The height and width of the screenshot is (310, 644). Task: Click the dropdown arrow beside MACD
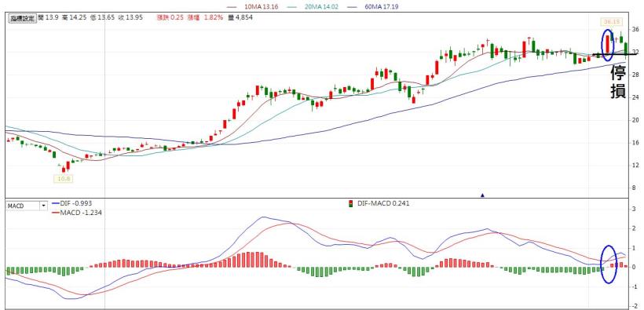(43, 206)
